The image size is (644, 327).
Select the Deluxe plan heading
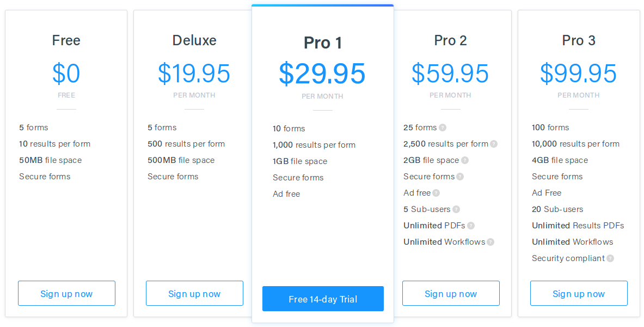[194, 40]
